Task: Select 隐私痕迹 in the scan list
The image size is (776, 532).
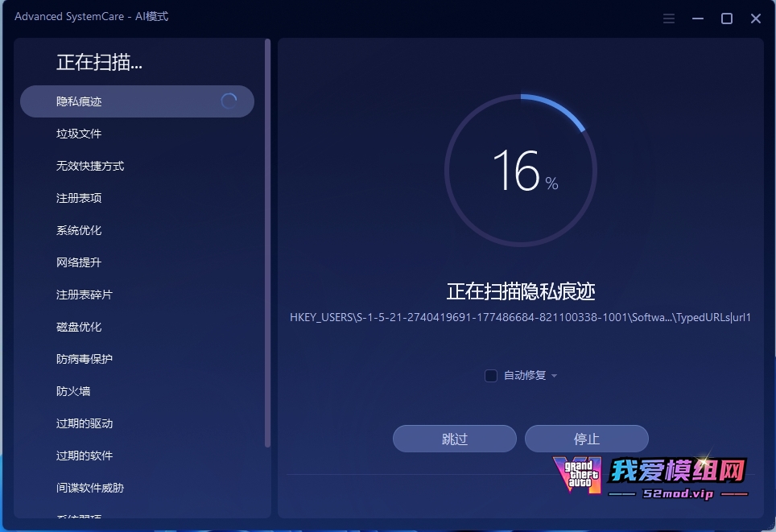Action: tap(137, 101)
